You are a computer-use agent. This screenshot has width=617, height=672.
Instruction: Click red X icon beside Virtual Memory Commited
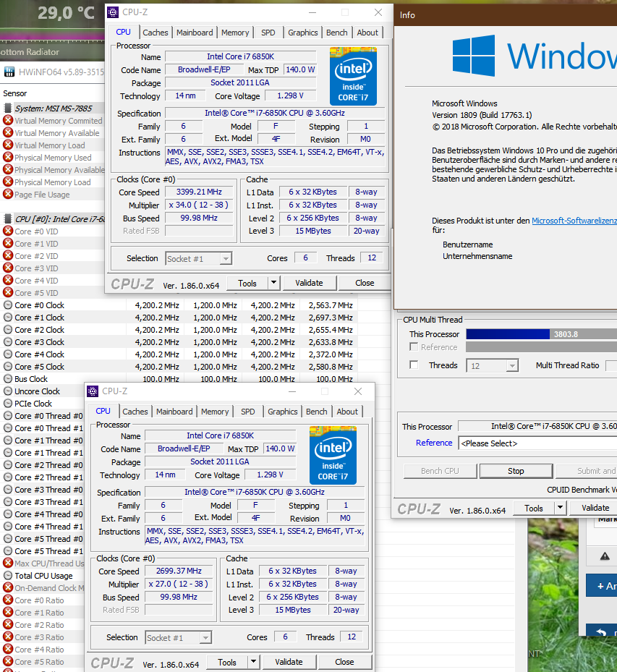click(x=8, y=120)
